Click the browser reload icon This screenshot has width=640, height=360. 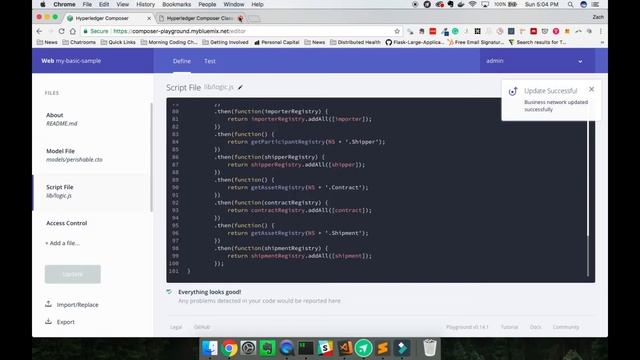pos(61,31)
